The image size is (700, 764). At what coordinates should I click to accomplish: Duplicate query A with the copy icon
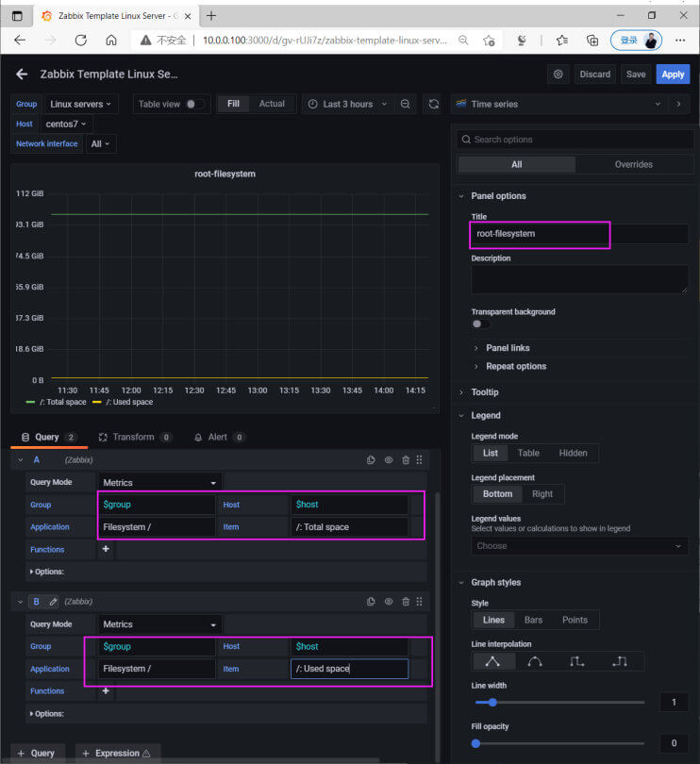click(x=371, y=460)
